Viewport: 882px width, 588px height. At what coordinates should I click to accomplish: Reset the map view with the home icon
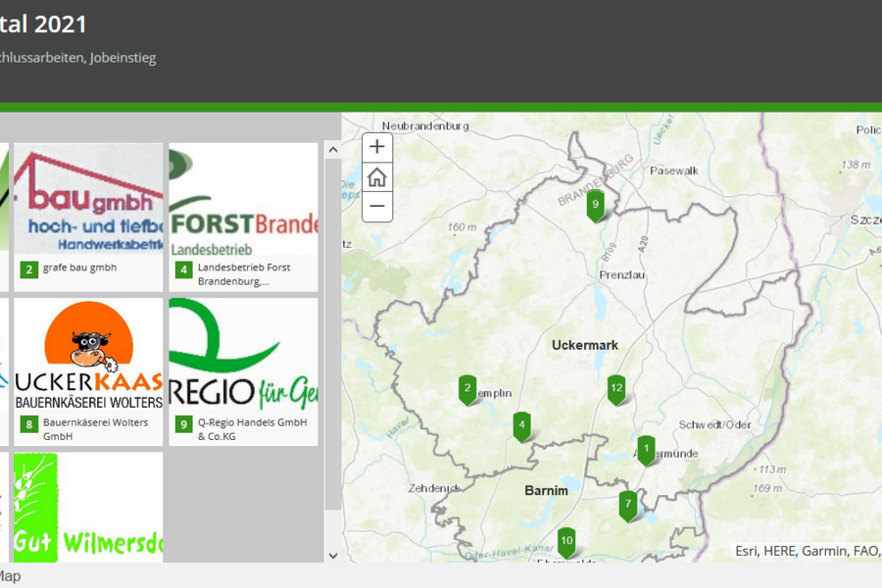pos(376,176)
